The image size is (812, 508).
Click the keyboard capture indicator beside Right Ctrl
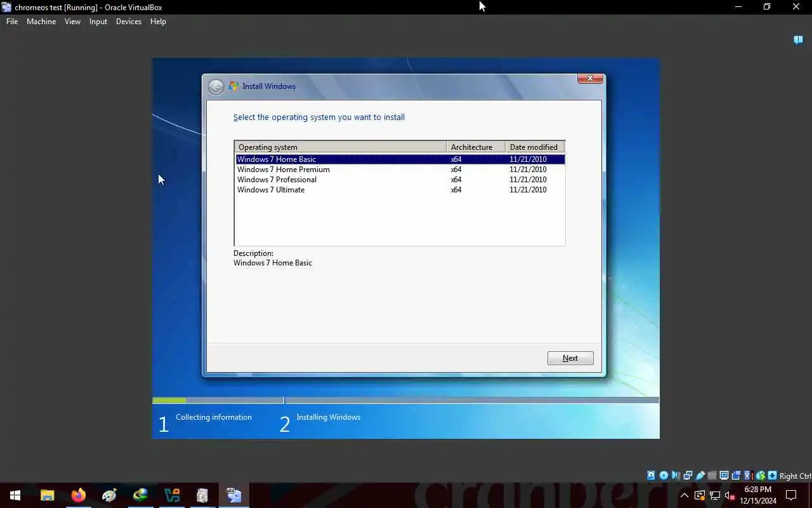(x=772, y=476)
